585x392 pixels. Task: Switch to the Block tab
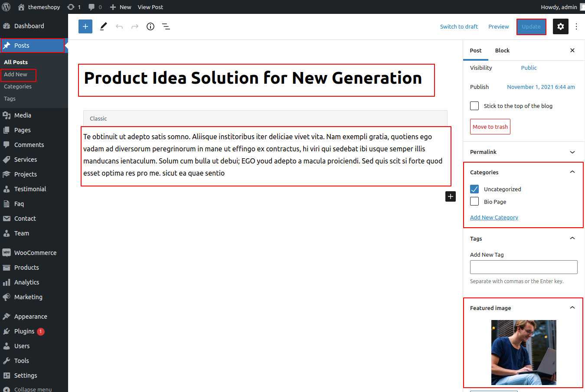click(502, 50)
